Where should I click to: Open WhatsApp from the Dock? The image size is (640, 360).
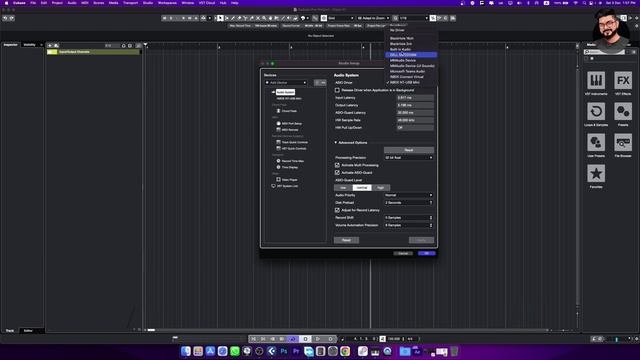coord(235,351)
